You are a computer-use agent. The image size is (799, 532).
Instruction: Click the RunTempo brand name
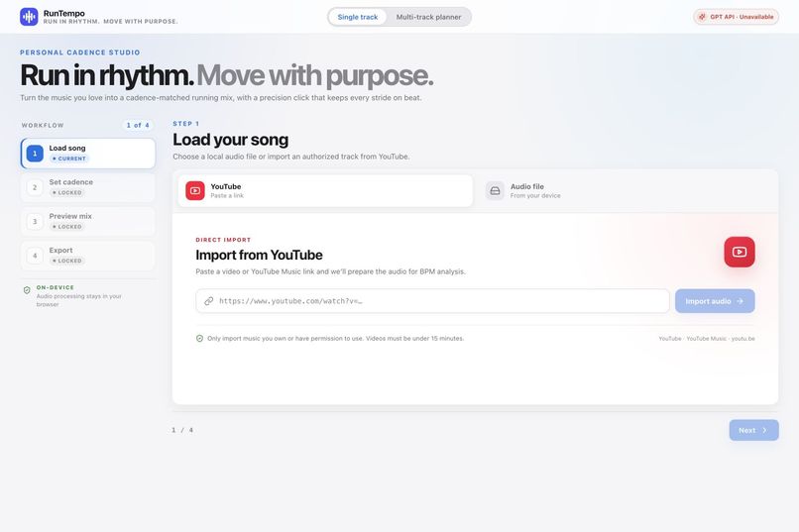pyautogui.click(x=64, y=13)
